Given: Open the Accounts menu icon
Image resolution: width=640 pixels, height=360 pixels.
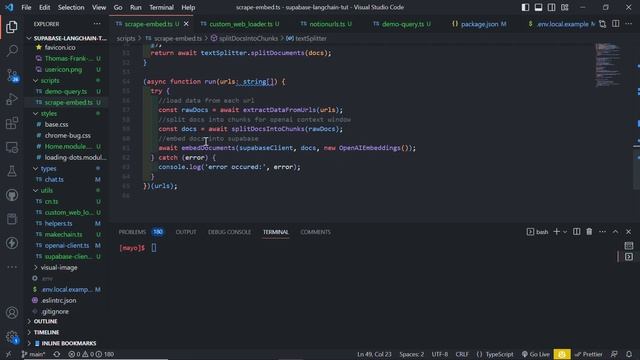Looking at the screenshot, I should coord(12,313).
